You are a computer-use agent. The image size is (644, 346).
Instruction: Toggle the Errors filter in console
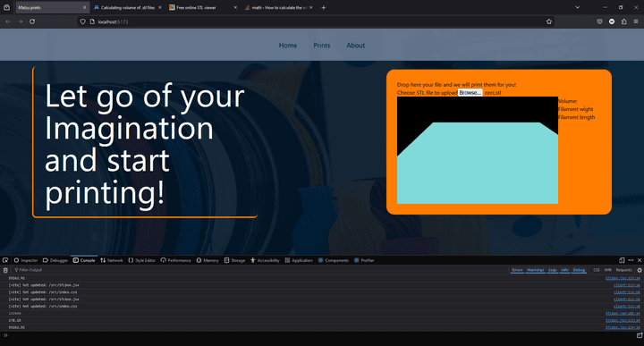(517, 270)
